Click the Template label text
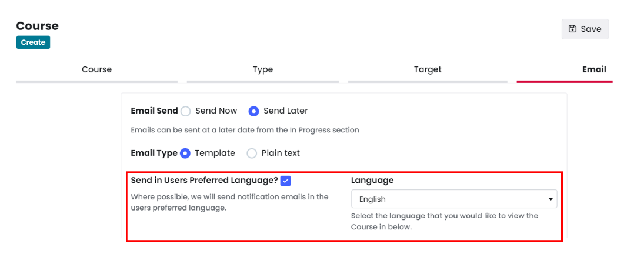The height and width of the screenshot is (257, 644). point(215,153)
